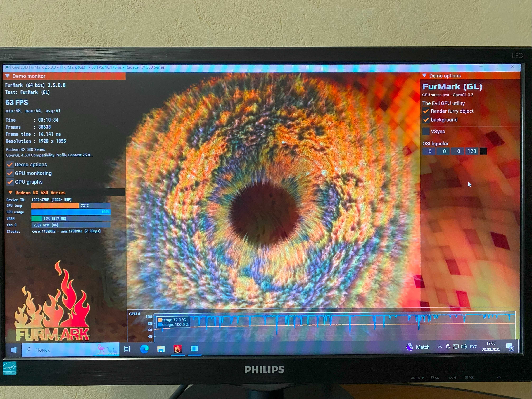Click the Time 00:10:34 line

pos(32,120)
